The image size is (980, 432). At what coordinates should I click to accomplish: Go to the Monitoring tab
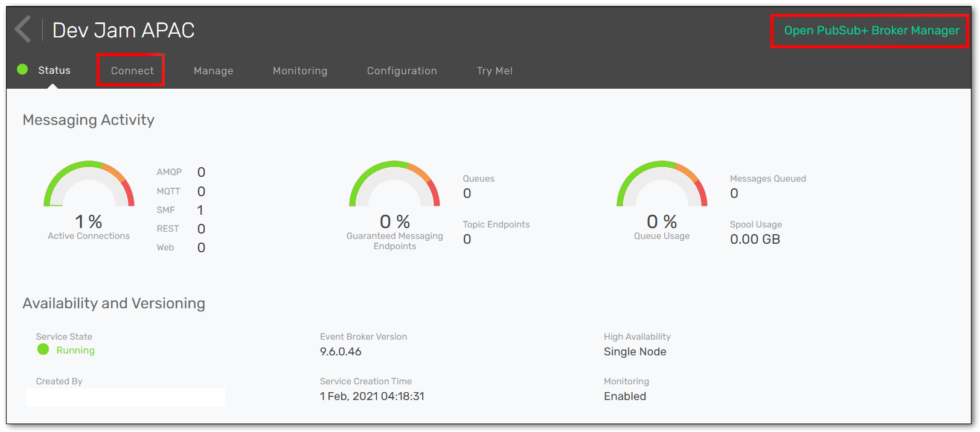[x=299, y=71]
